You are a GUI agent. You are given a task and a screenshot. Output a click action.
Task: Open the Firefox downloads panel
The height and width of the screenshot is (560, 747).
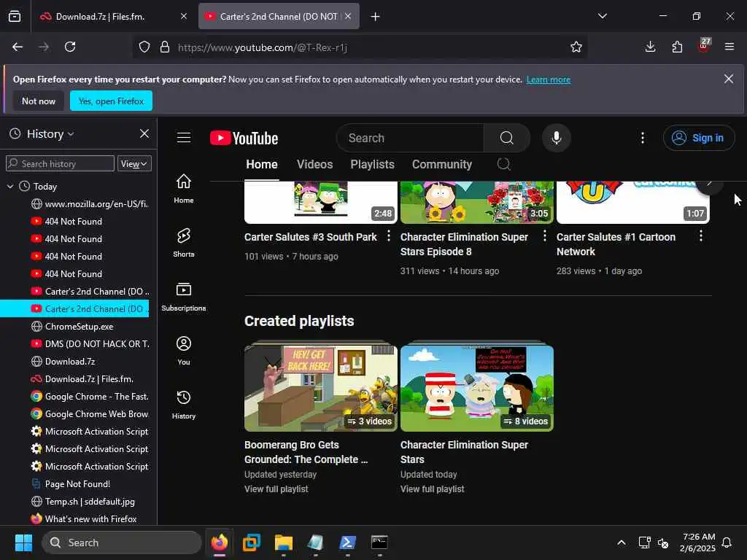(x=650, y=47)
